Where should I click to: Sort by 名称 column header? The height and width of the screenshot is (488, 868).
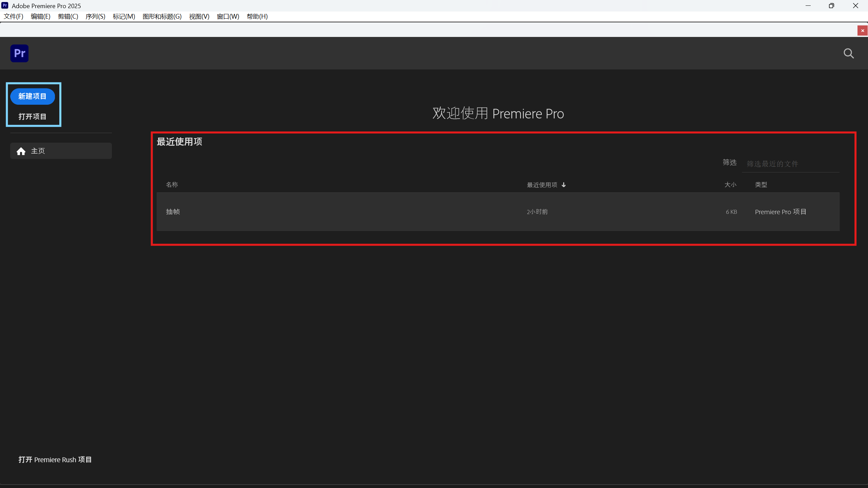pos(172,185)
